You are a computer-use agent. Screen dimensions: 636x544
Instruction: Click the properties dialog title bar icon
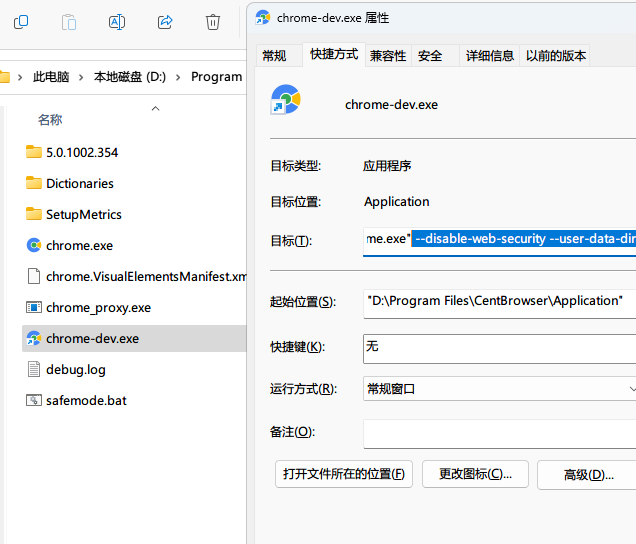(263, 18)
